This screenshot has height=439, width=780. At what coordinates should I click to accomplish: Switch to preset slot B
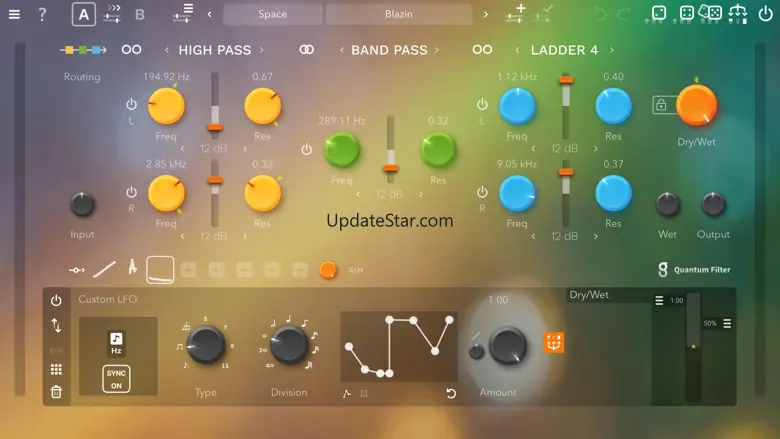coord(140,14)
